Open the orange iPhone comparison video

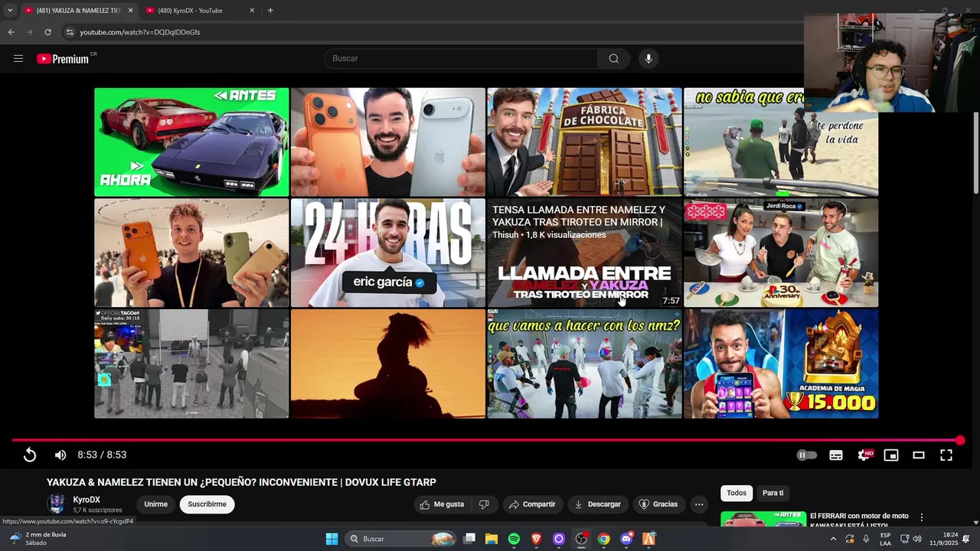tap(387, 142)
